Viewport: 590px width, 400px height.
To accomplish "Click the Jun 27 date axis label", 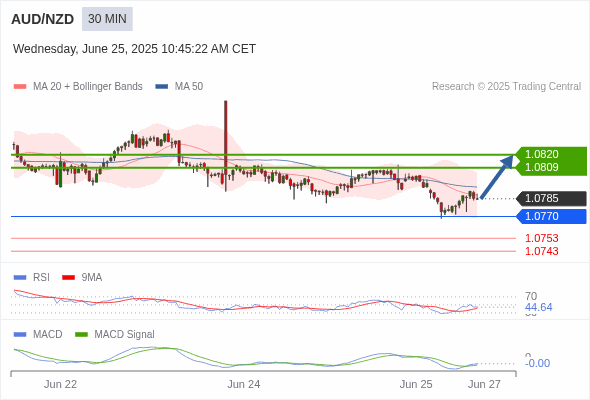I will click(484, 384).
